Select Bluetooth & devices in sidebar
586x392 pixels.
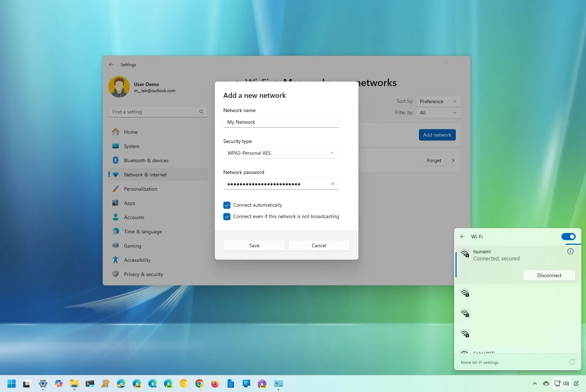pyautogui.click(x=158, y=160)
